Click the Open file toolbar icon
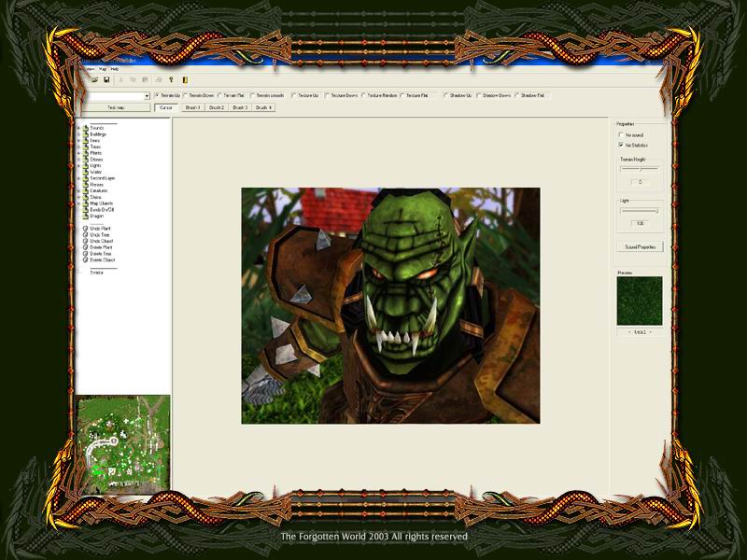Viewport: 747px width, 560px height. pos(95,80)
